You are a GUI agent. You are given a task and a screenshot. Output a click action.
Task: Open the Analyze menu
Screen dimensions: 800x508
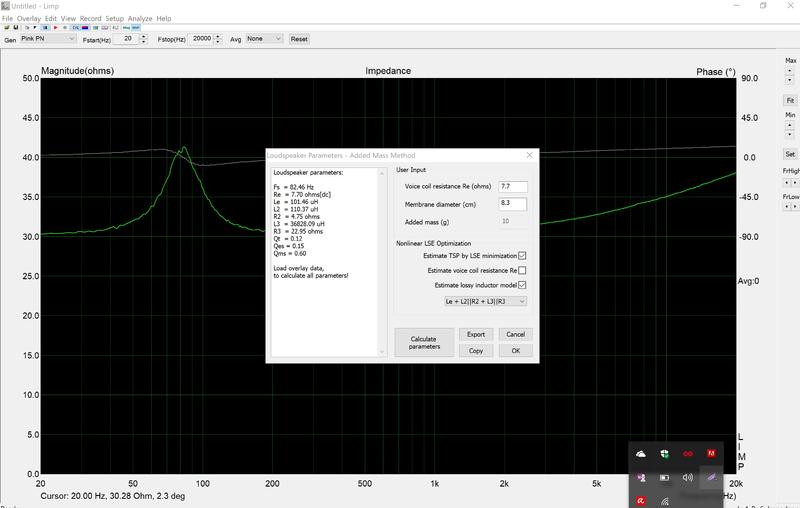(x=140, y=18)
